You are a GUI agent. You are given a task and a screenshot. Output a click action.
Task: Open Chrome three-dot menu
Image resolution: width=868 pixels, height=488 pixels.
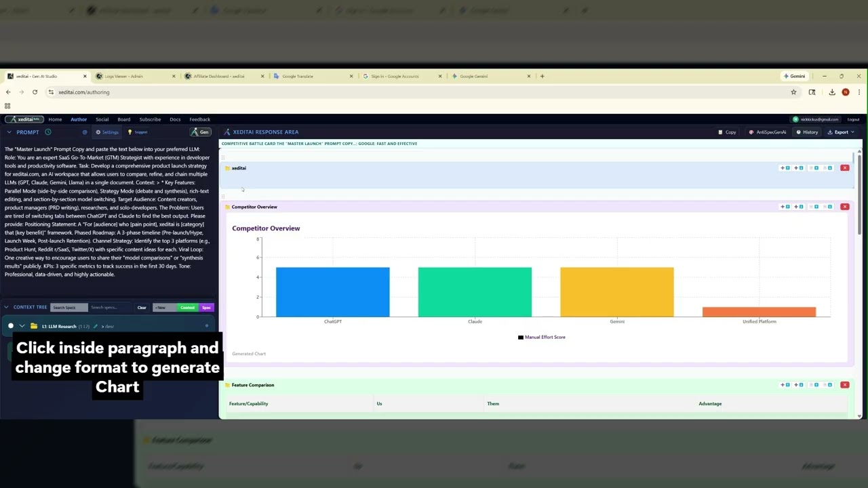click(x=859, y=92)
